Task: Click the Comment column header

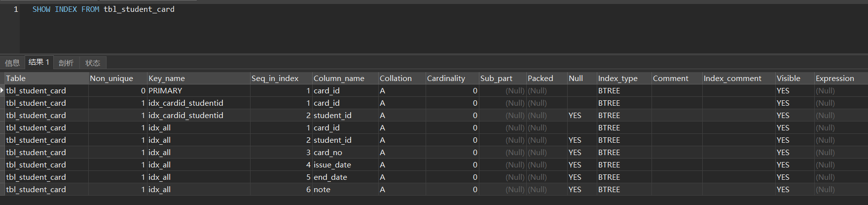Action: 677,79
